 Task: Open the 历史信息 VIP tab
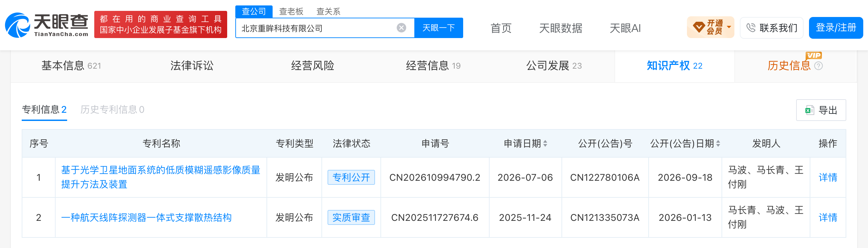[789, 66]
